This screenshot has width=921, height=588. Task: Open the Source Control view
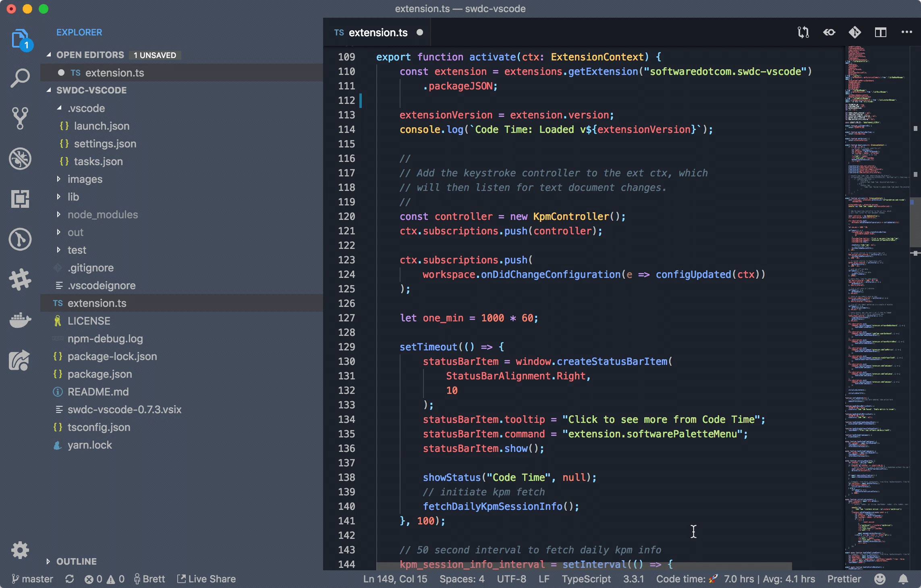point(20,118)
